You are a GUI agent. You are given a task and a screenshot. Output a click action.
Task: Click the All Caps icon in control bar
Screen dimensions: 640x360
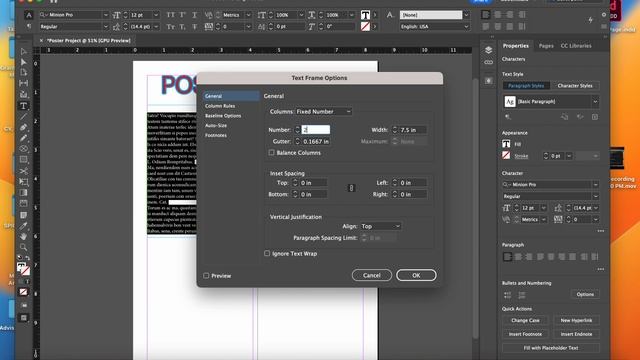[x=170, y=15]
